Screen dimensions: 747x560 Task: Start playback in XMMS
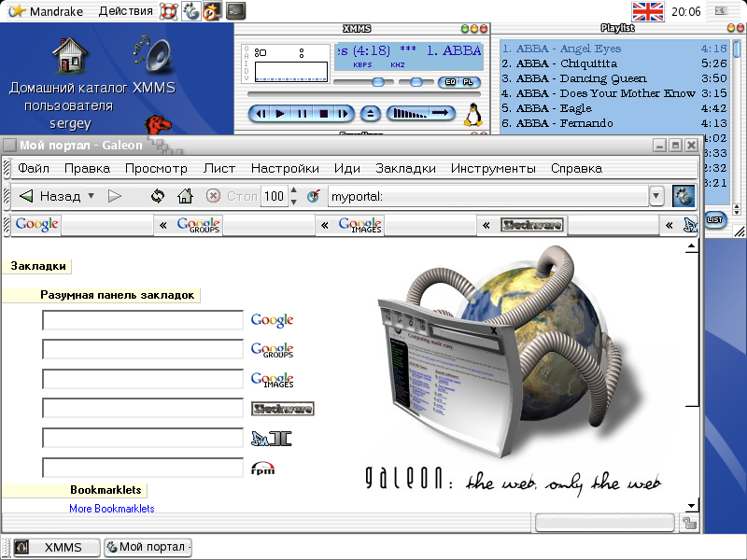click(x=281, y=114)
